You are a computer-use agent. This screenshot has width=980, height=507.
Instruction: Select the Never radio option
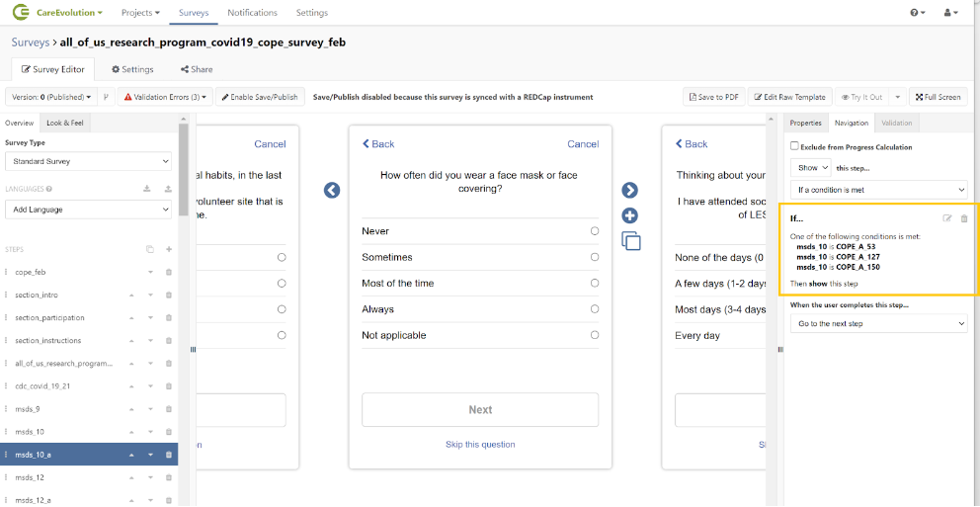594,231
